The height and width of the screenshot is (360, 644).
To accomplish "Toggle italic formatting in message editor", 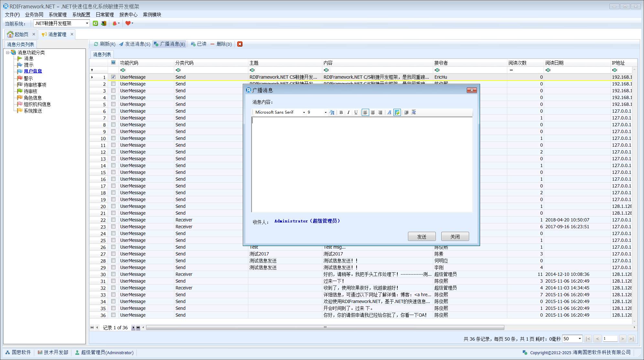I will point(348,112).
